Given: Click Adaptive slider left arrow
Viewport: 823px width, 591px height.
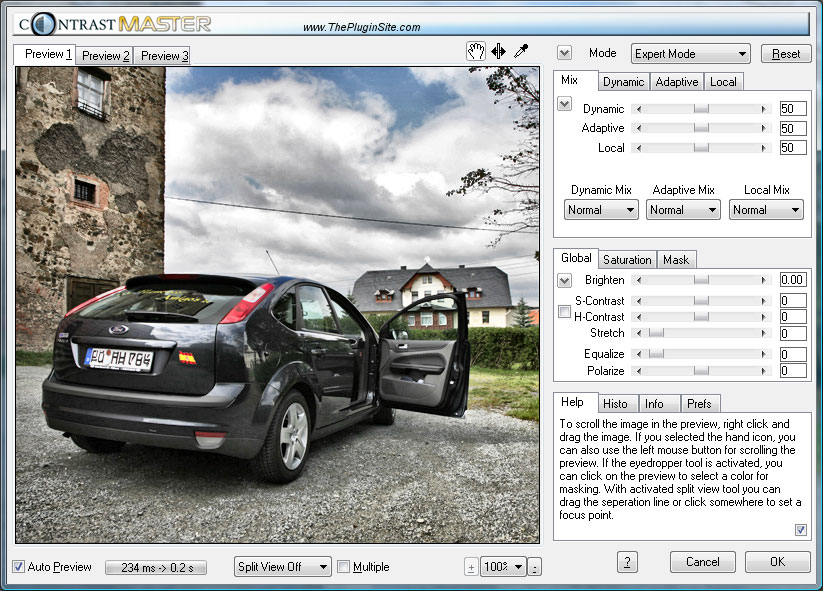Looking at the screenshot, I should (638, 128).
